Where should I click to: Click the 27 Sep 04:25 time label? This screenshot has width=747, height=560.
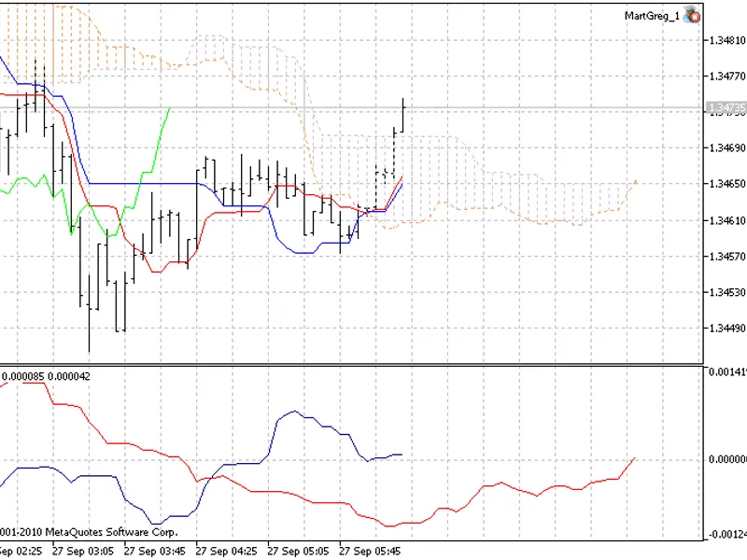[x=226, y=552]
